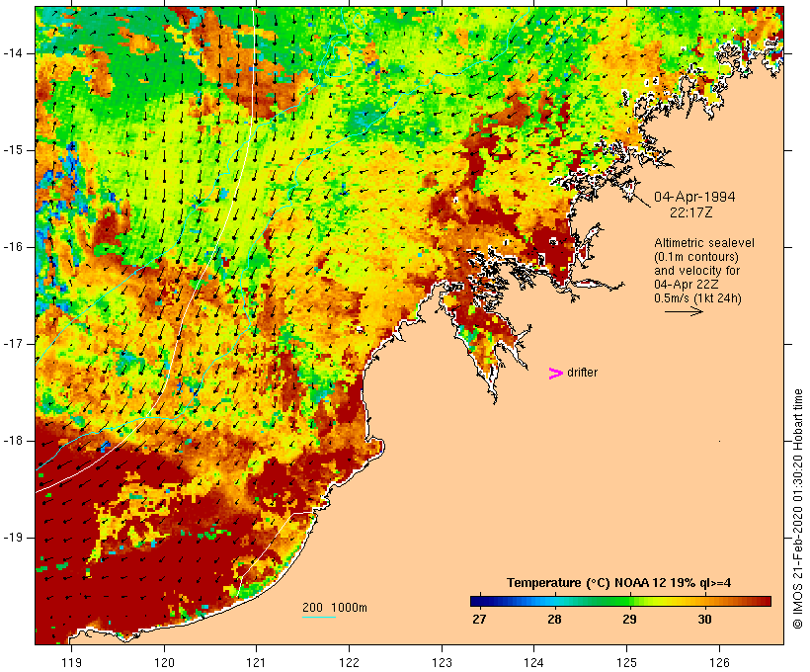The image size is (810, 672).
Task: Click the colorbar value "29"
Action: (629, 620)
